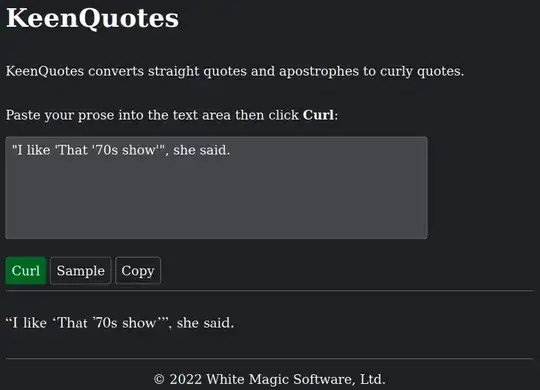This screenshot has height=390, width=540.
Task: Click "she said." inside the text area
Action: [x=201, y=150]
